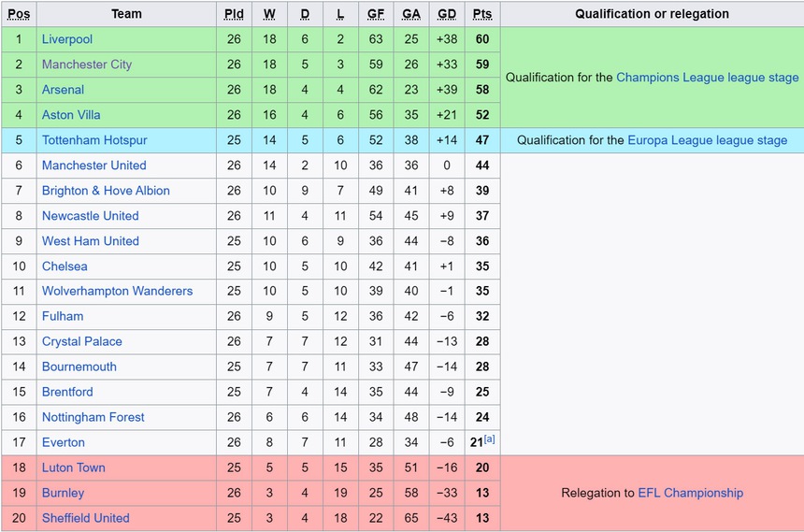Open the Nottingham Forest team page
The height and width of the screenshot is (532, 804).
click(x=93, y=417)
